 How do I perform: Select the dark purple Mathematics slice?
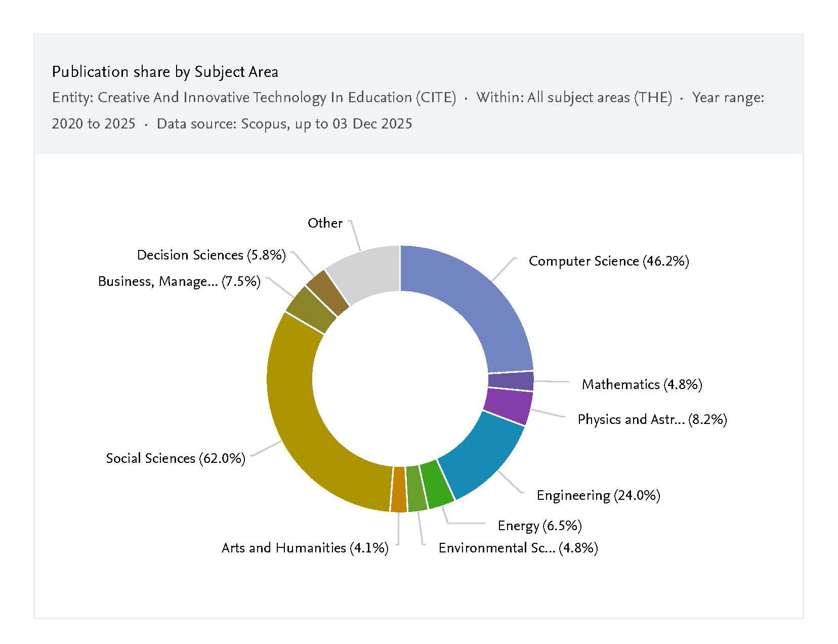pyautogui.click(x=511, y=381)
